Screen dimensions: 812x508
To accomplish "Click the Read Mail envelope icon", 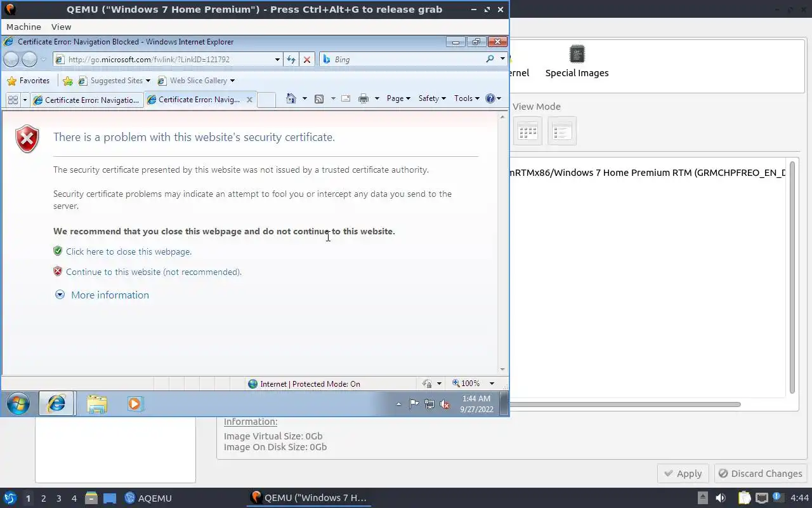I will [346, 98].
